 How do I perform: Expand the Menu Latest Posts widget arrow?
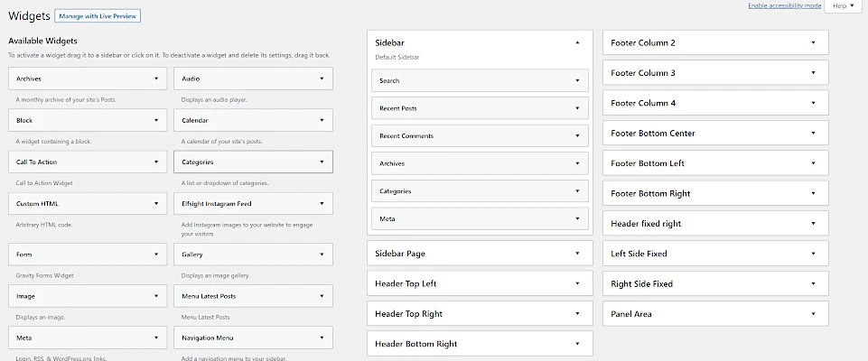(x=322, y=296)
